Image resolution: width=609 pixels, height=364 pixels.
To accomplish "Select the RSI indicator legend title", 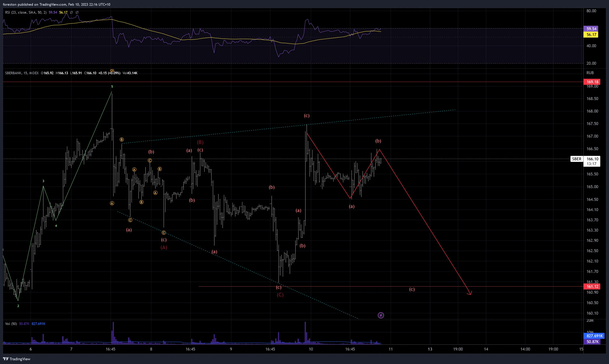I will (x=26, y=12).
